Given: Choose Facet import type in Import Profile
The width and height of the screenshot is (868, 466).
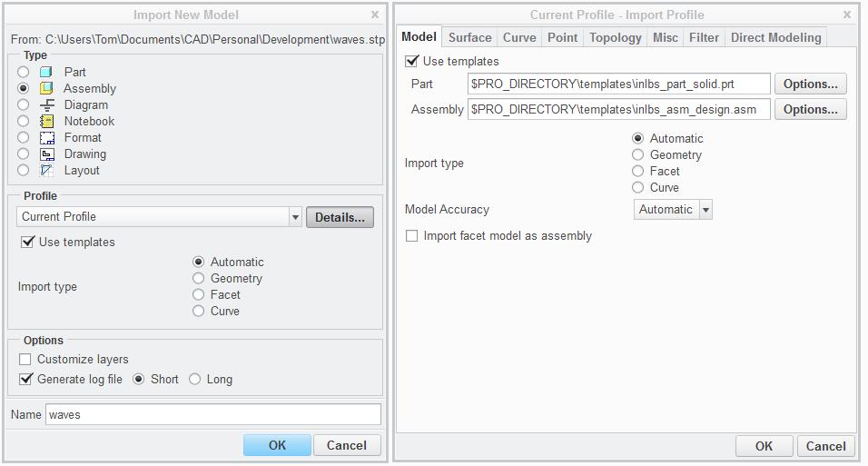Looking at the screenshot, I should [x=637, y=171].
